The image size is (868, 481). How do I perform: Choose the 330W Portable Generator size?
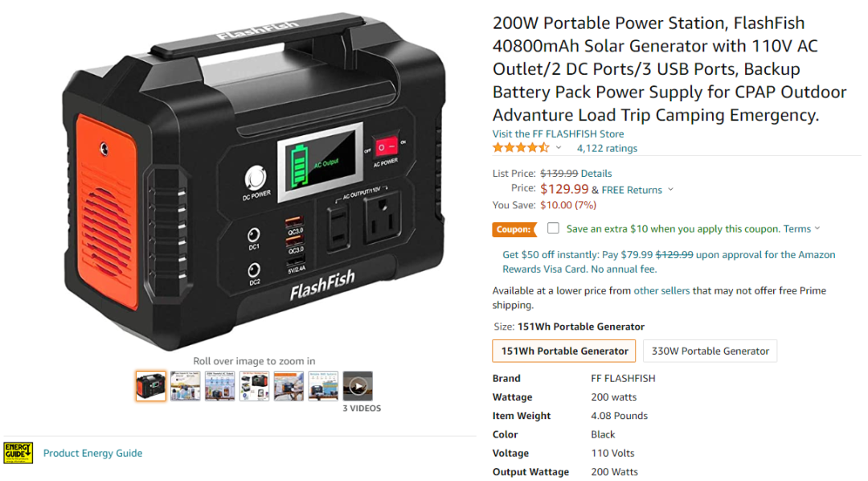pyautogui.click(x=710, y=351)
